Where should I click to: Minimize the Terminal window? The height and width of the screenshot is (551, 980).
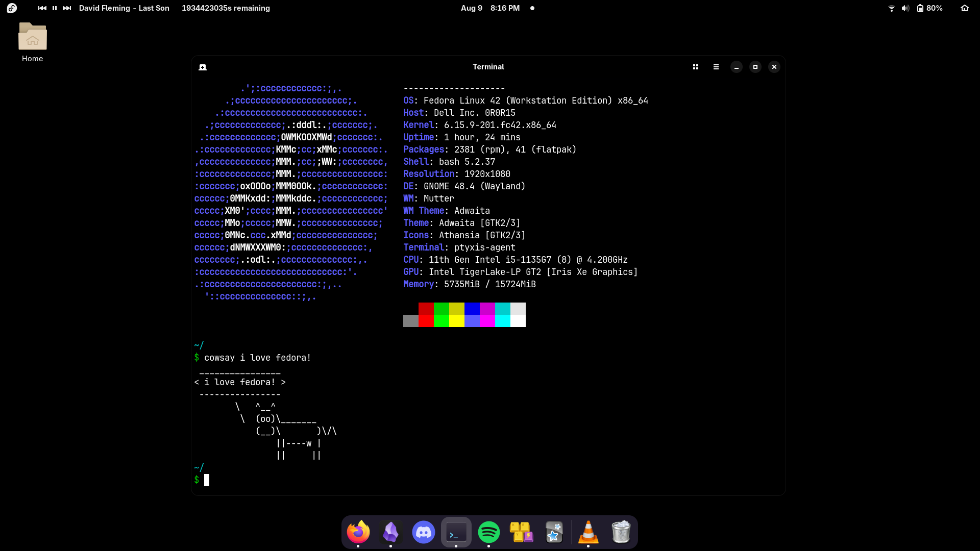[737, 67]
